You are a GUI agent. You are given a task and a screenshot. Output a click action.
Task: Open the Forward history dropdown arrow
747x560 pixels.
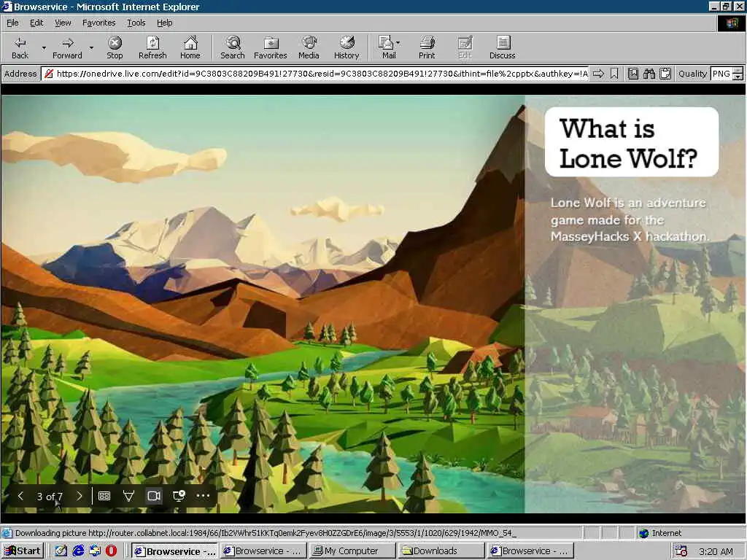pos(91,47)
